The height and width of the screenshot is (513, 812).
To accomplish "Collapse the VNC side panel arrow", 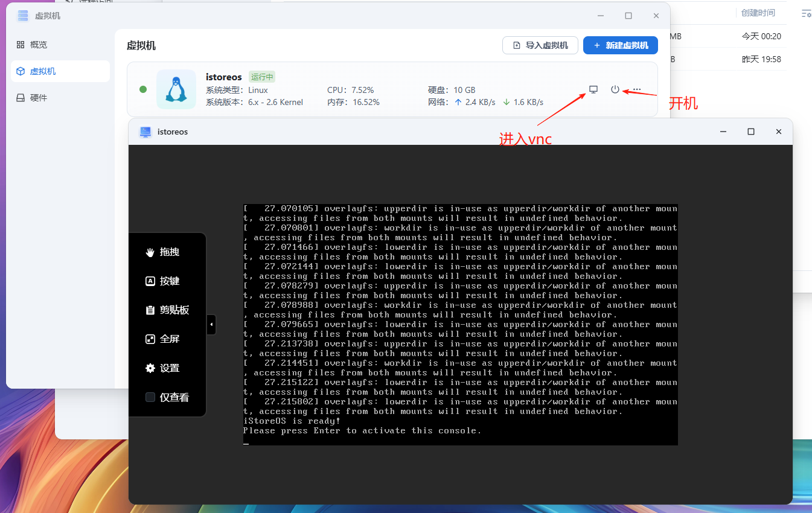I will pos(211,325).
